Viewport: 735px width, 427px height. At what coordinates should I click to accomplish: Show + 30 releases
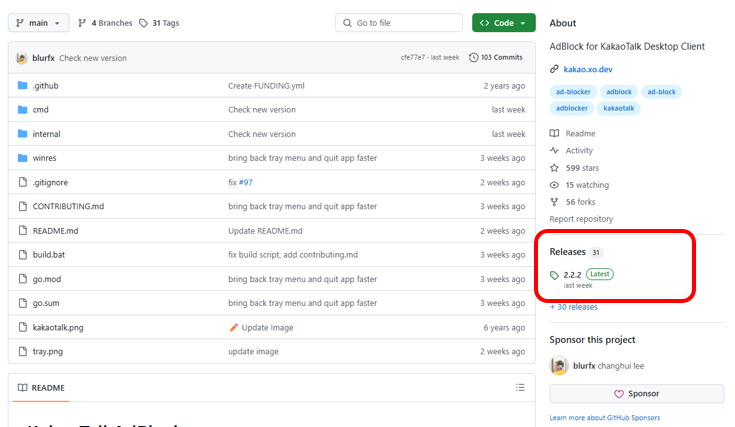(x=574, y=307)
